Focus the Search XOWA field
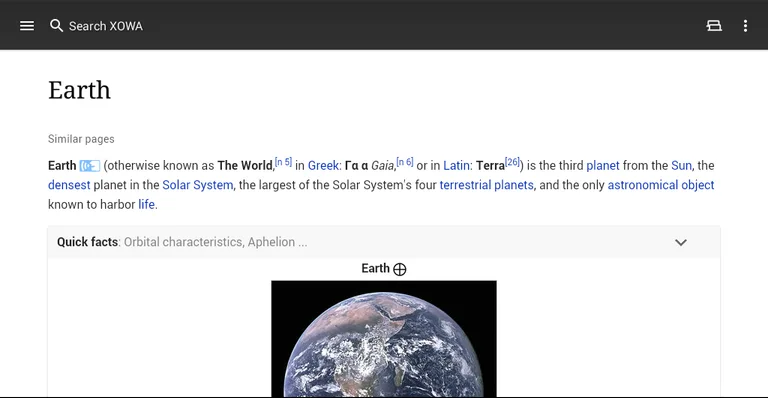The width and height of the screenshot is (768, 398). (106, 26)
